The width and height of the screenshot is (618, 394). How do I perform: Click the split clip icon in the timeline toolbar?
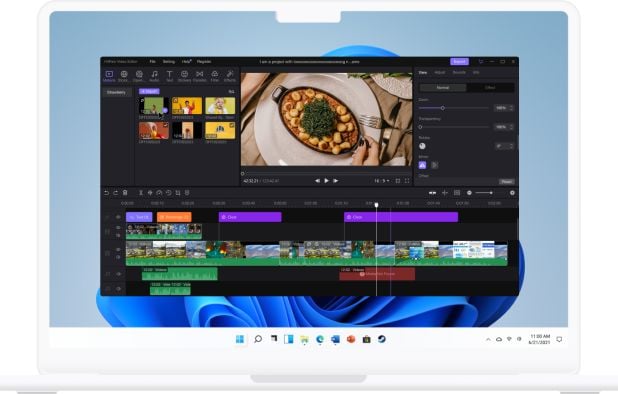(141, 193)
